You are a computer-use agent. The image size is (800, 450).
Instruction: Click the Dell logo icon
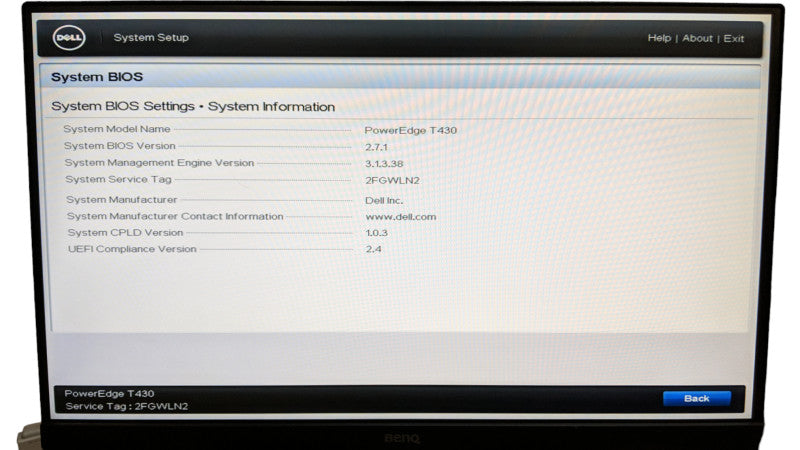[69, 38]
